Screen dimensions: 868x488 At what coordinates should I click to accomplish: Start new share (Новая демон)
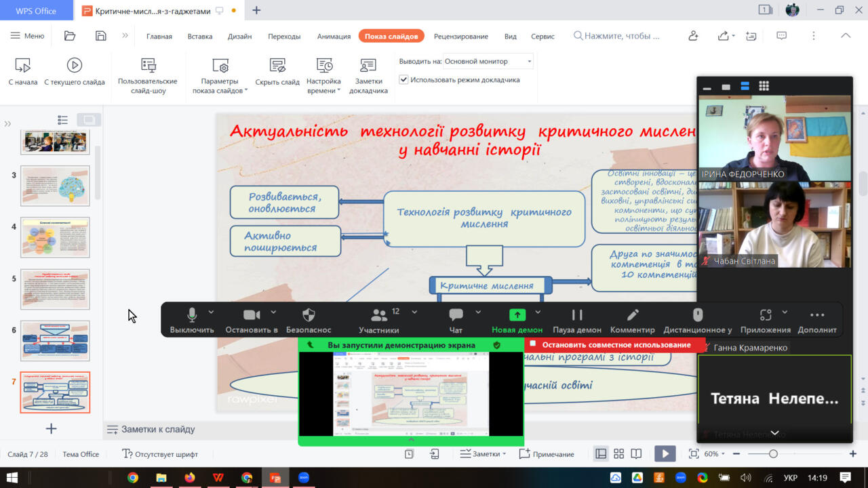click(517, 321)
